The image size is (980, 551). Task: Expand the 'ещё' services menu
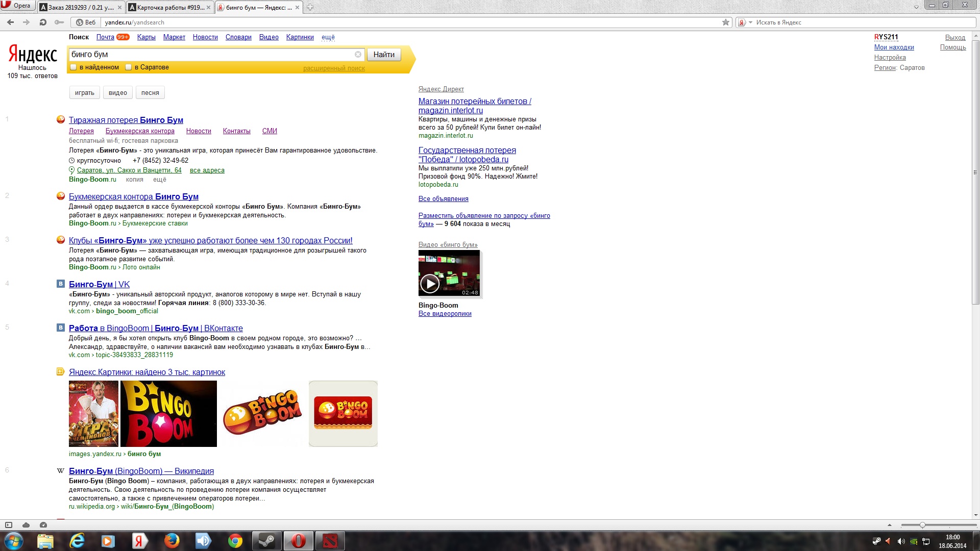tap(328, 37)
